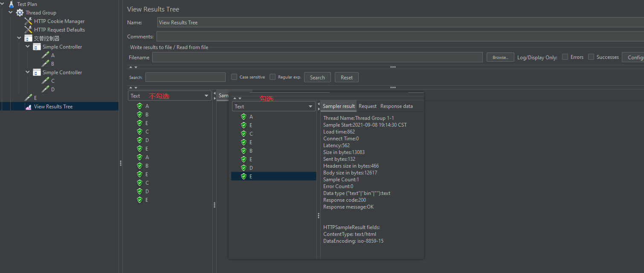Viewport: 644px width, 273px height.
Task: Open the Text renderer dropdown in overlay panel
Action: pyautogui.click(x=274, y=106)
